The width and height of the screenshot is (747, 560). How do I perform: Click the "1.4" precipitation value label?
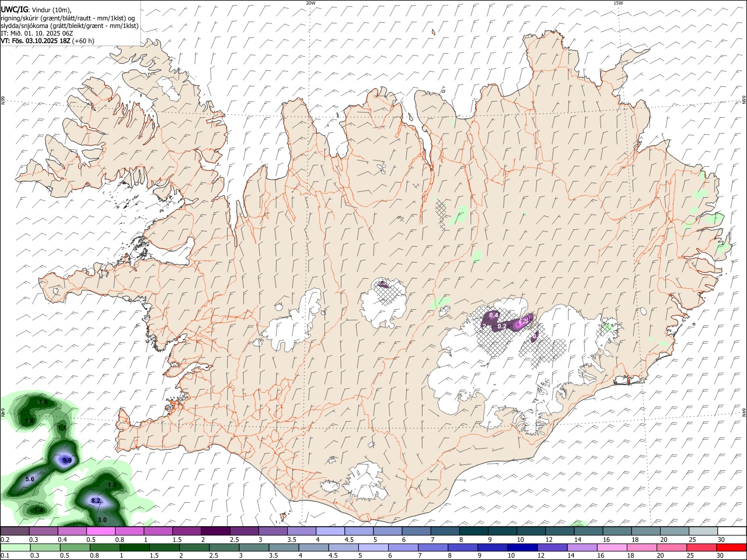coord(39,510)
